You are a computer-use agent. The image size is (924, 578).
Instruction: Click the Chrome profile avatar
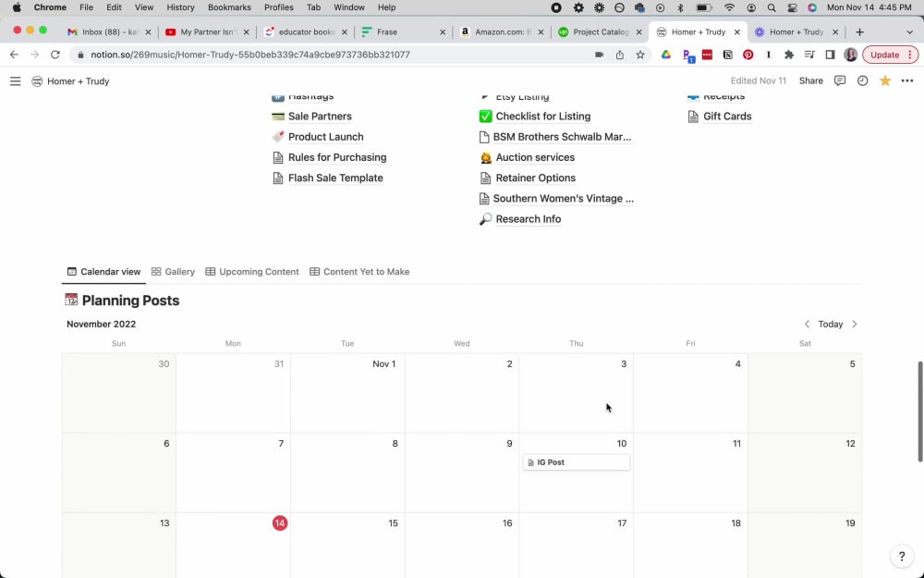pos(850,55)
